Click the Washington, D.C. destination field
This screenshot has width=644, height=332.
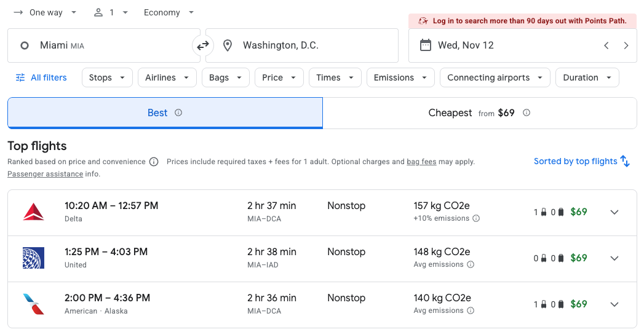[x=302, y=45]
